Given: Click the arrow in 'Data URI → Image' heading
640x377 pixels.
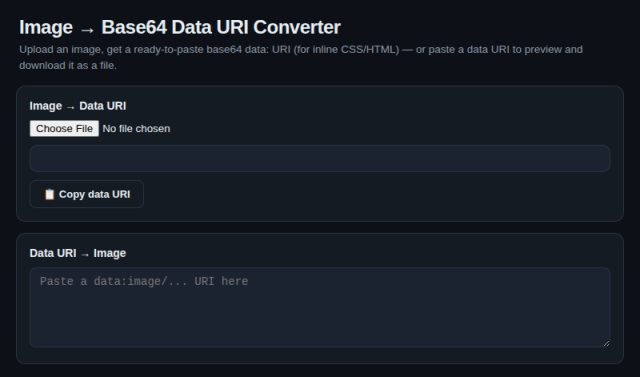Looking at the screenshot, I should click(85, 254).
